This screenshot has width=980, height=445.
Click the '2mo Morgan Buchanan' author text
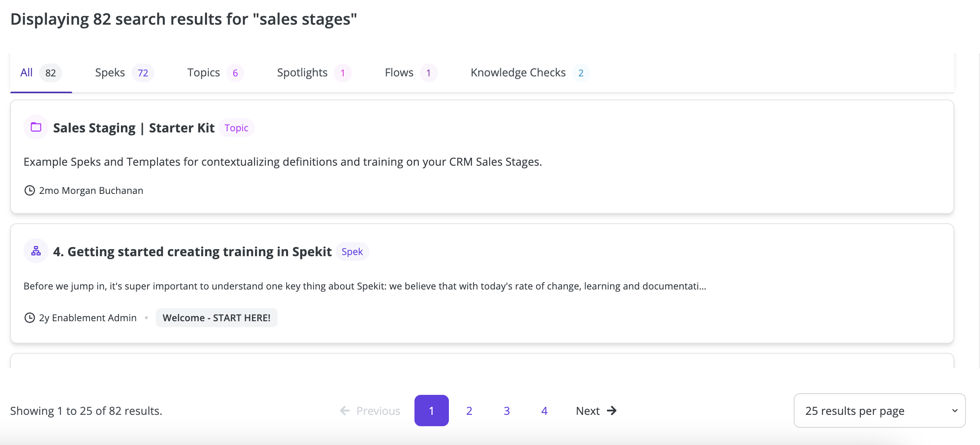(x=91, y=190)
